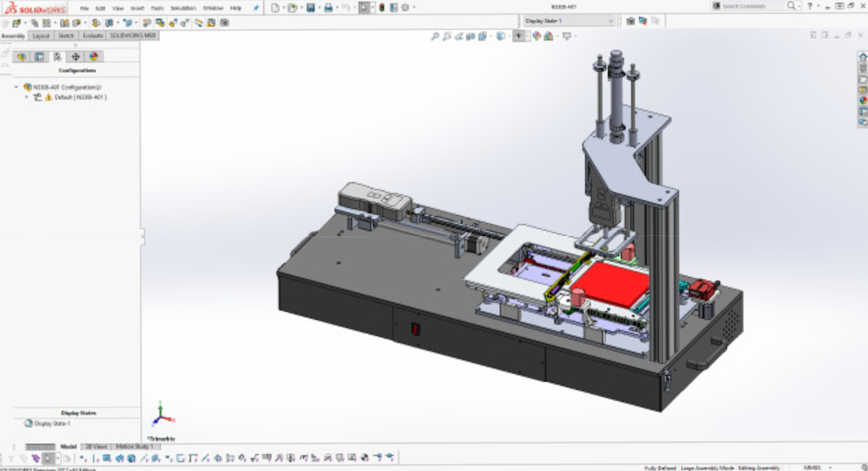The image size is (868, 471).
Task: Open the View menu
Action: (118, 8)
